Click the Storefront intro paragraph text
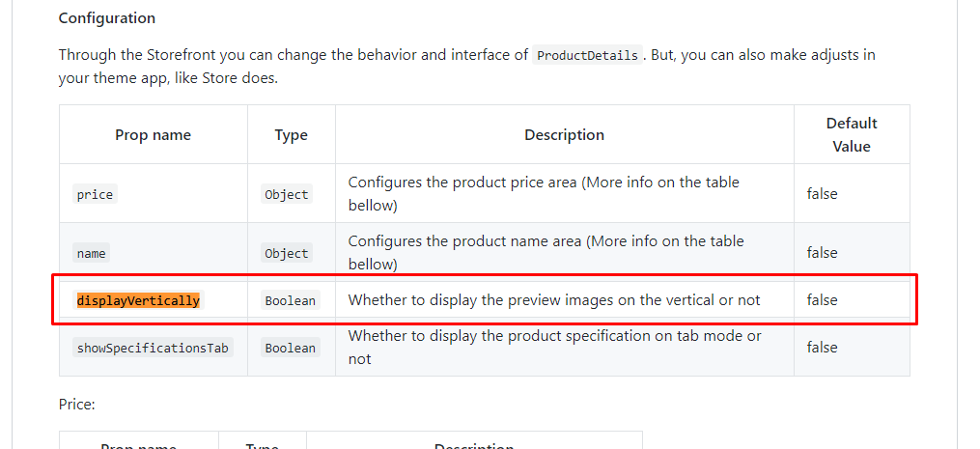Image resolution: width=980 pixels, height=449 pixels. click(x=467, y=67)
